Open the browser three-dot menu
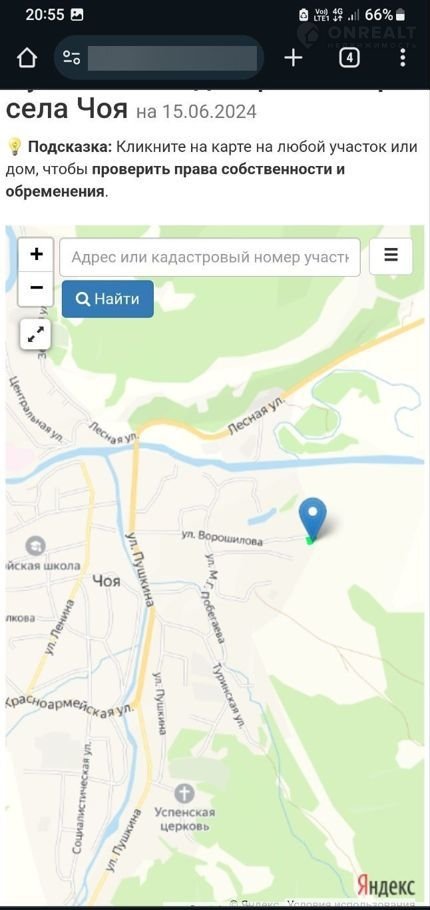 click(x=403, y=57)
